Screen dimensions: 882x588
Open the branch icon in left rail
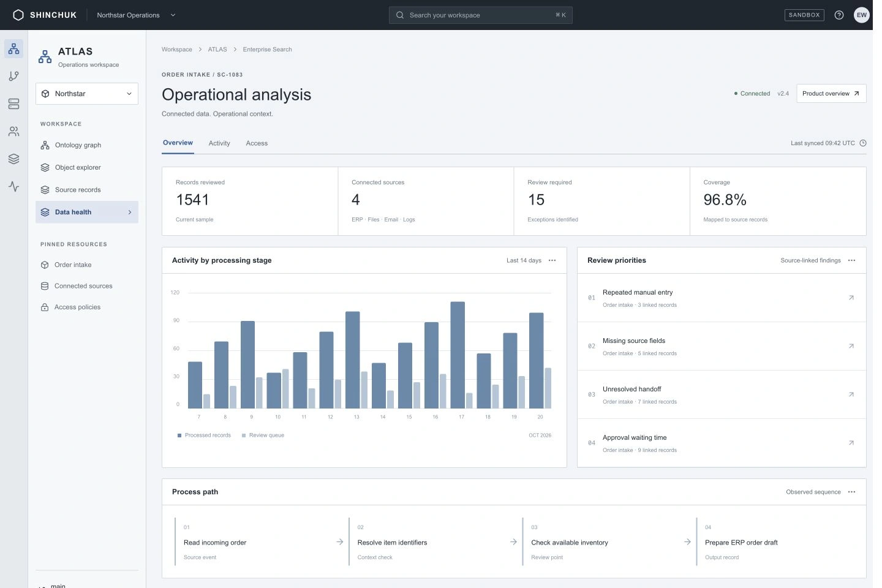pyautogui.click(x=13, y=76)
